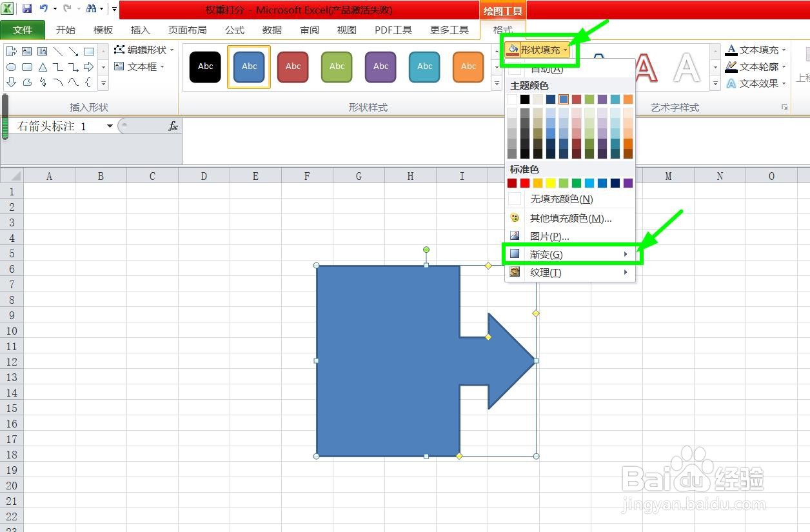Select the straight line shape
The height and width of the screenshot is (532, 810).
pyautogui.click(x=58, y=52)
